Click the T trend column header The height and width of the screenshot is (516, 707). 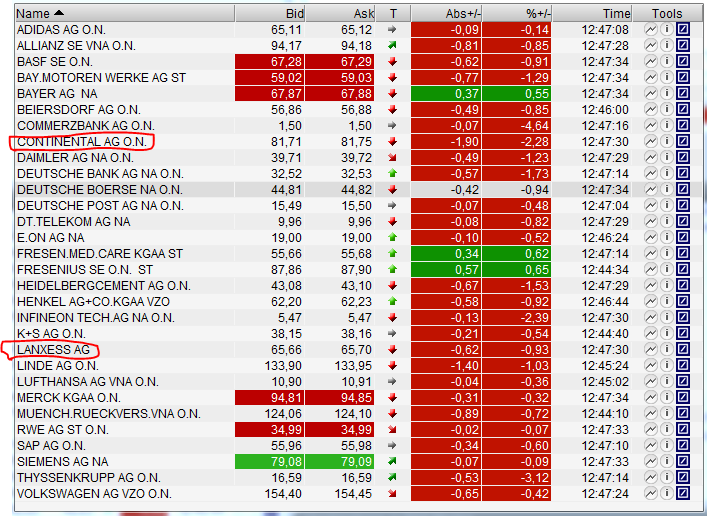tap(393, 14)
